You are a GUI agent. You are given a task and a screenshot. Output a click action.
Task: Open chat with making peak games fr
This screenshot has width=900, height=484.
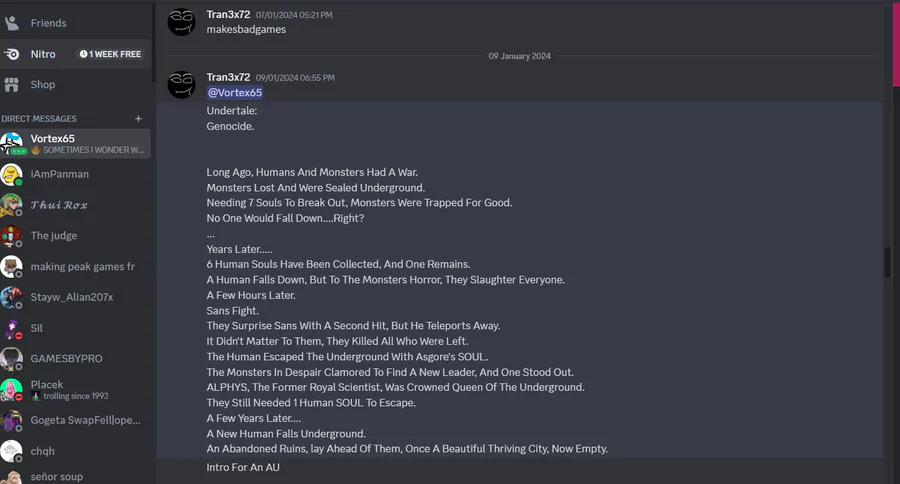82,267
